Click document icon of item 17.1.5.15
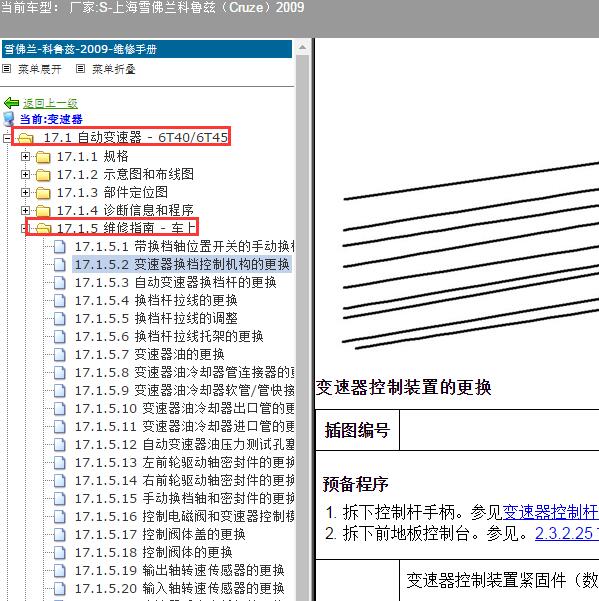 [x=59, y=499]
